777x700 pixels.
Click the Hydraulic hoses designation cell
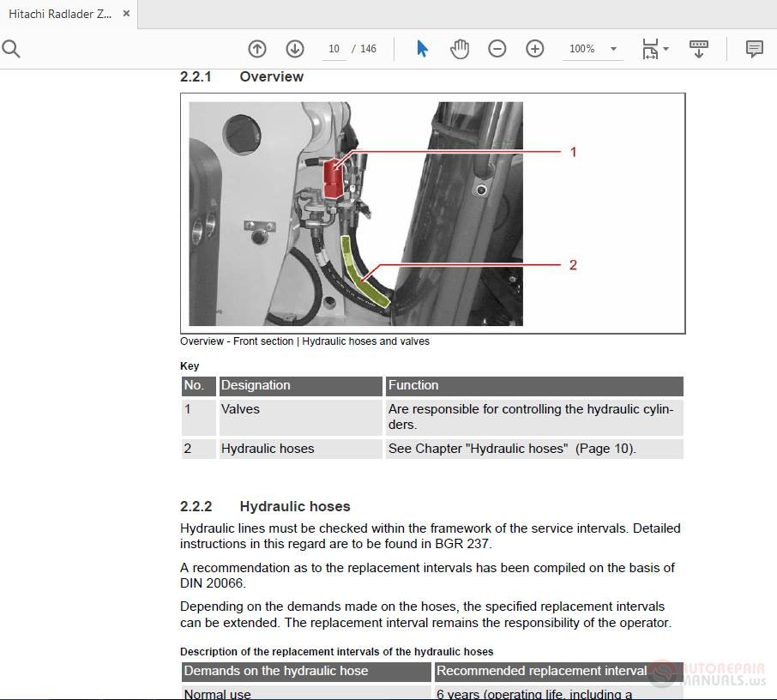[x=301, y=449]
